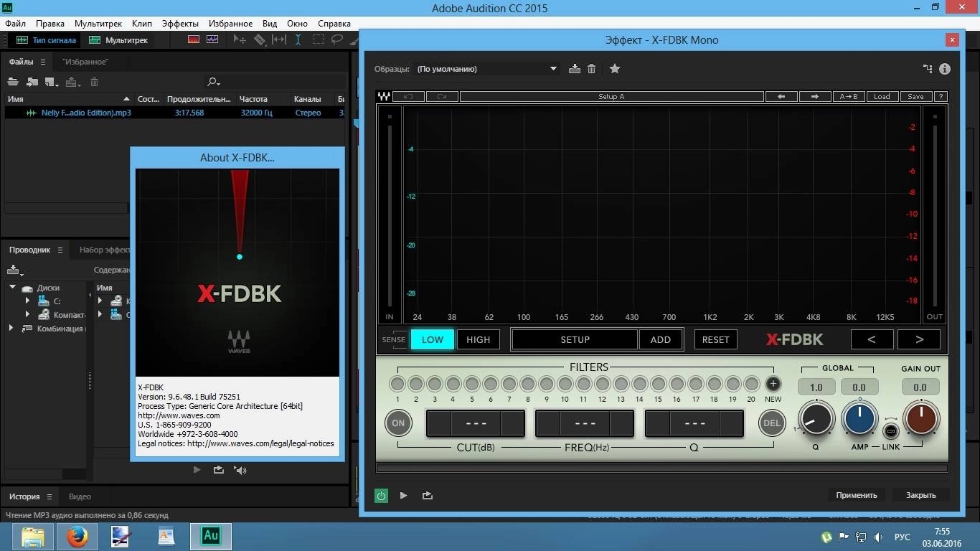This screenshot has height=551, width=980.
Task: Show the spectral pitch display icon
Action: (x=213, y=40)
